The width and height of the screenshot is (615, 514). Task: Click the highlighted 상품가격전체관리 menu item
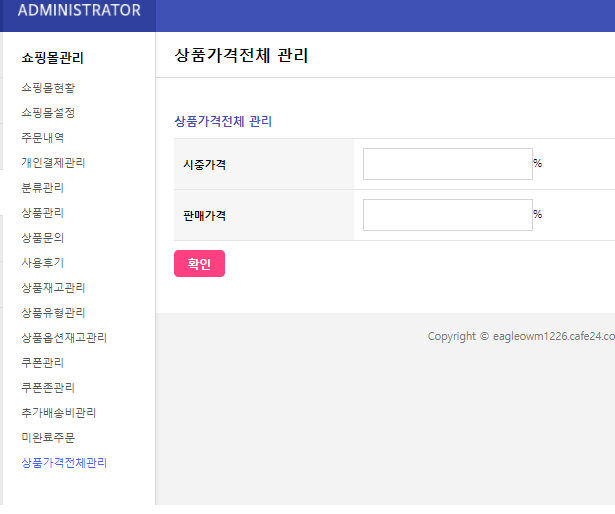(64, 463)
